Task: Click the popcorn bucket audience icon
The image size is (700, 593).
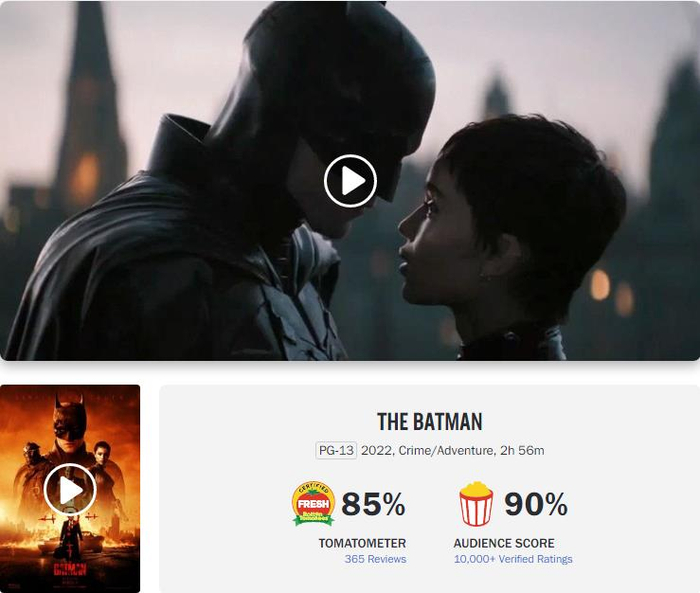Action: click(x=476, y=504)
